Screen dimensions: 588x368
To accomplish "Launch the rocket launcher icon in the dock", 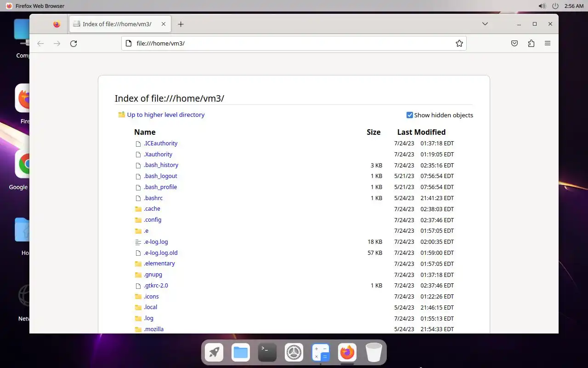I will (214, 353).
